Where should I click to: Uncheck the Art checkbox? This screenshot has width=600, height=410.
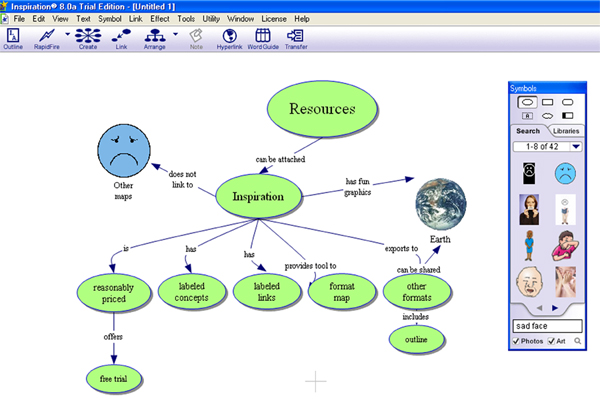tap(551, 342)
